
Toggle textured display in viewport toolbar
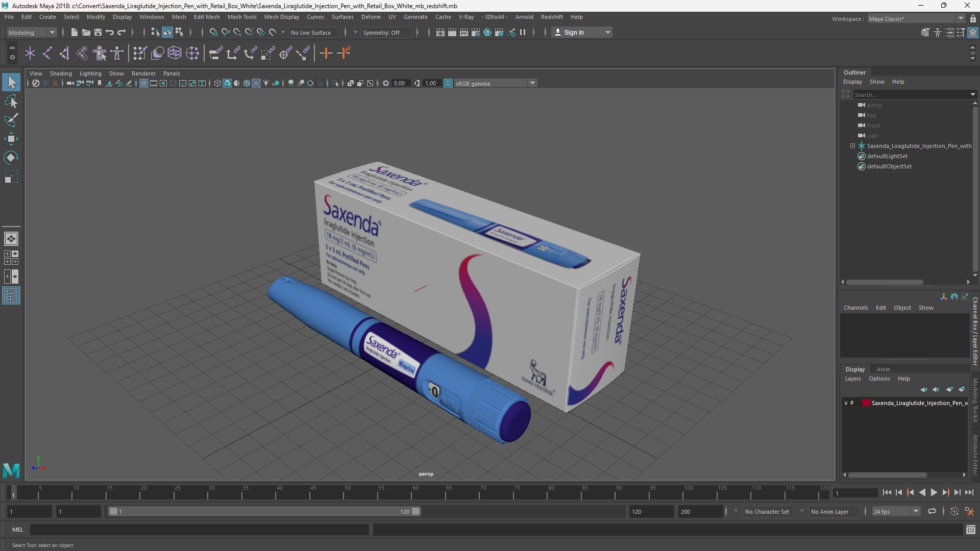(256, 83)
